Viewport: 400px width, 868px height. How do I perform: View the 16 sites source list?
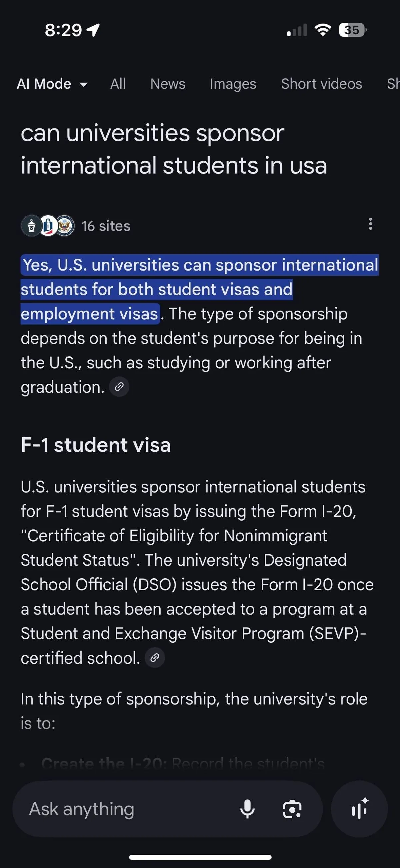[106, 226]
